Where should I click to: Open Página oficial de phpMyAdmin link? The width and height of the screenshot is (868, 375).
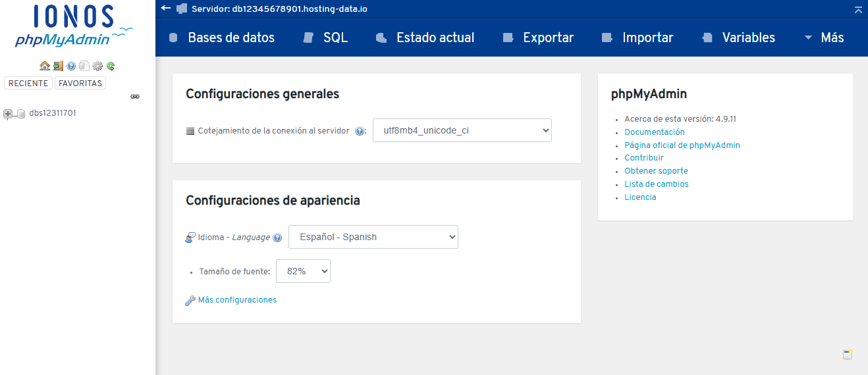click(x=682, y=145)
